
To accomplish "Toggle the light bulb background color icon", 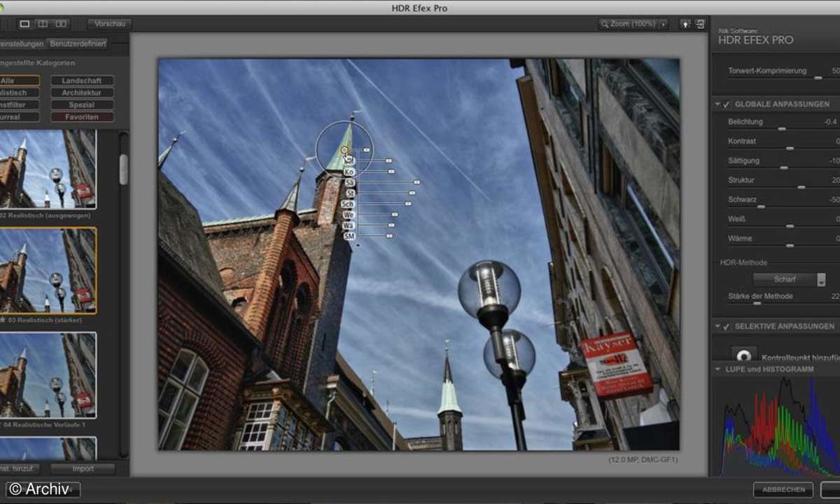I will coord(686,24).
